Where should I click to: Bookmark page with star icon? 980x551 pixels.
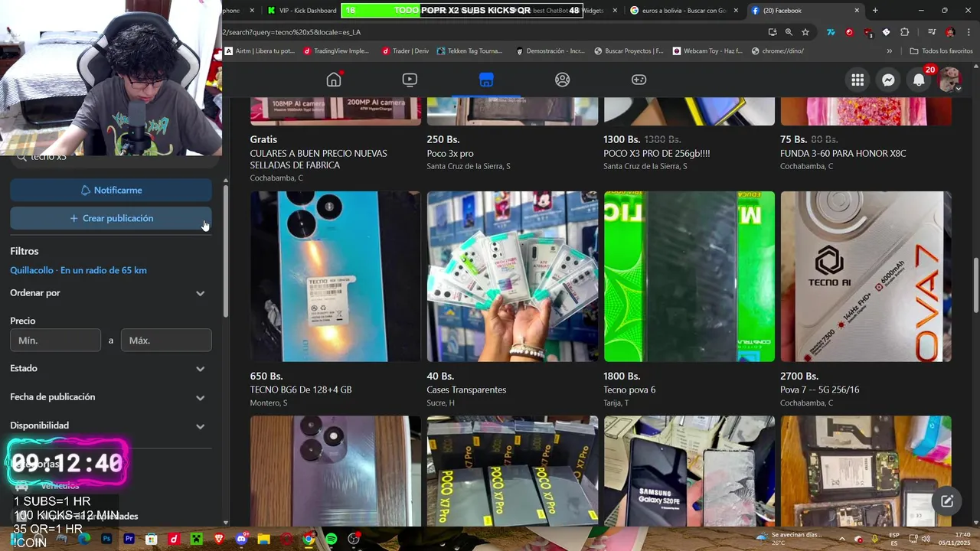[x=805, y=32]
